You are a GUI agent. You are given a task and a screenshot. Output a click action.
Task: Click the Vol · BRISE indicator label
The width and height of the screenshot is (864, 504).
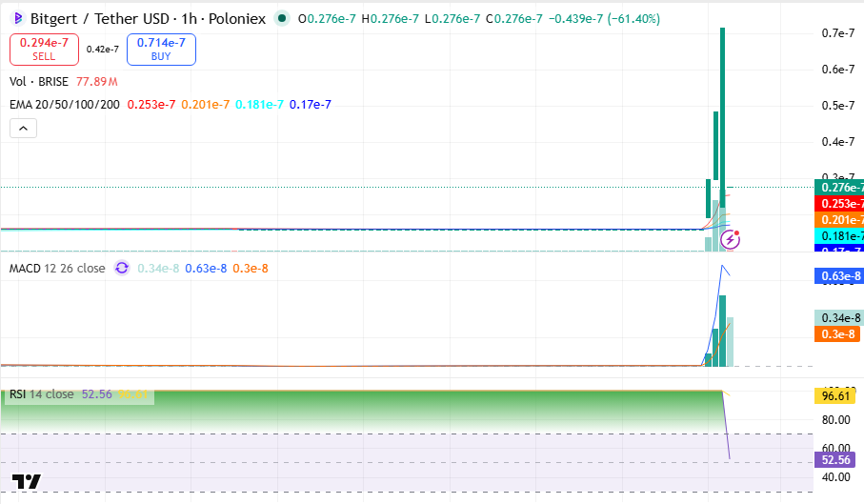39,82
